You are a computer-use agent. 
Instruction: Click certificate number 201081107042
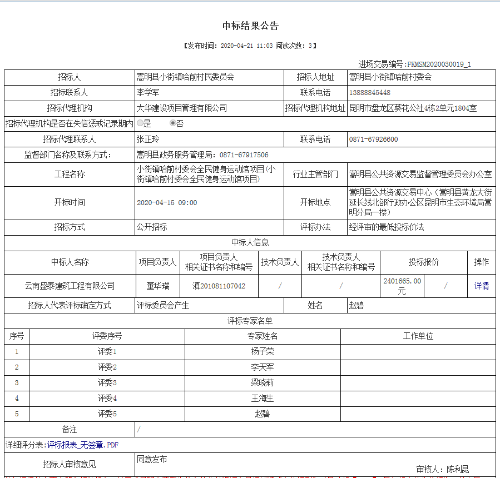222,286
